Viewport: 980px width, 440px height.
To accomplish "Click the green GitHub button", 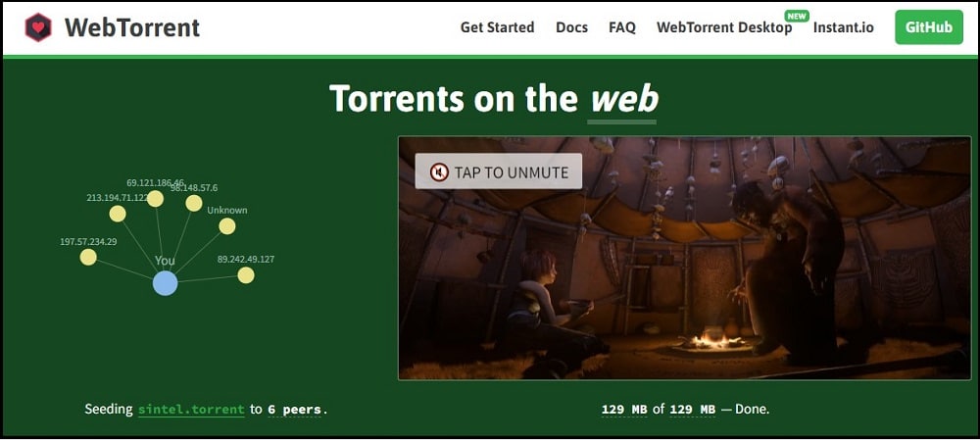I will coord(929,27).
